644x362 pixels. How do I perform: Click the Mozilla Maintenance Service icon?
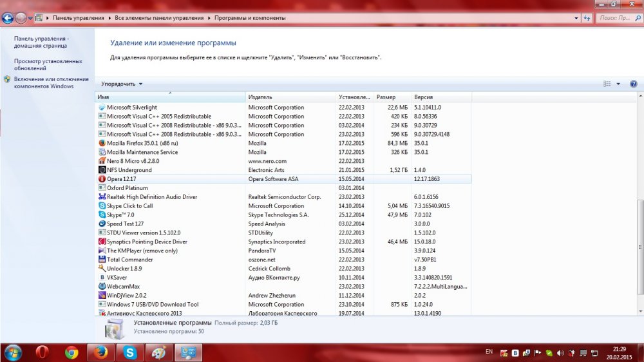click(102, 152)
